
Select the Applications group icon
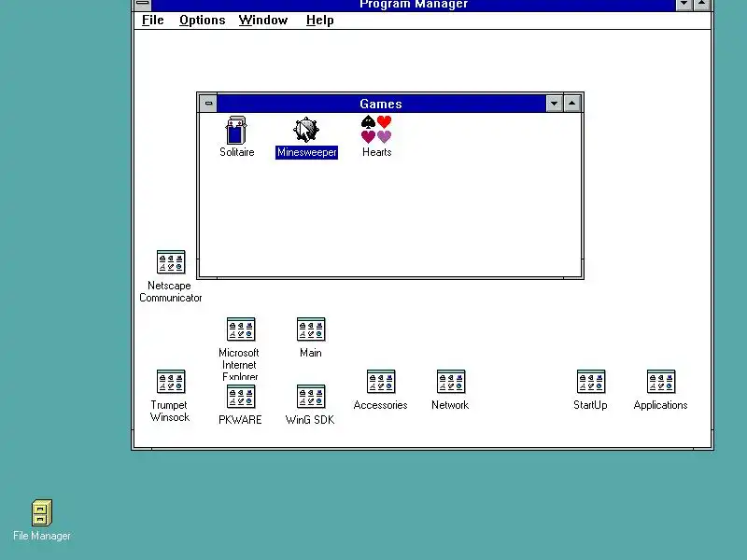pyautogui.click(x=661, y=382)
